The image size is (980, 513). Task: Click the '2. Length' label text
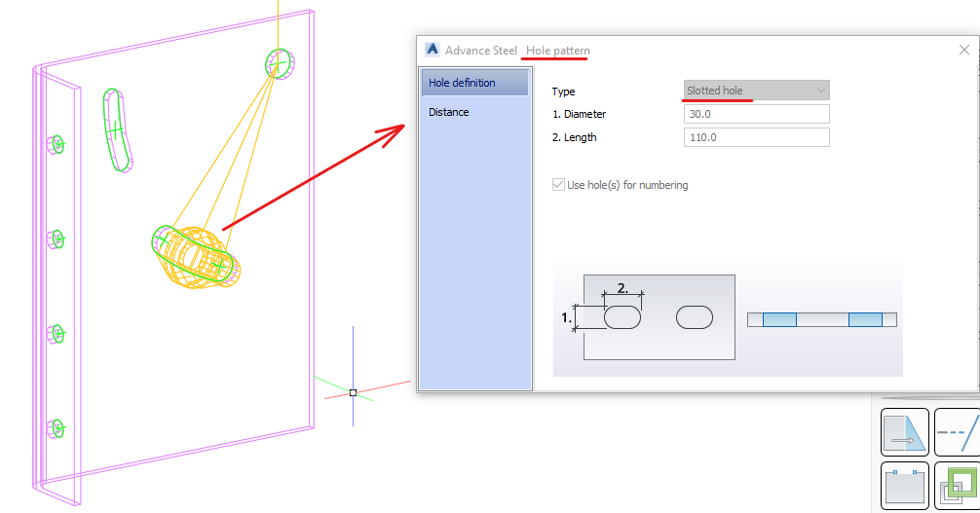(x=574, y=137)
